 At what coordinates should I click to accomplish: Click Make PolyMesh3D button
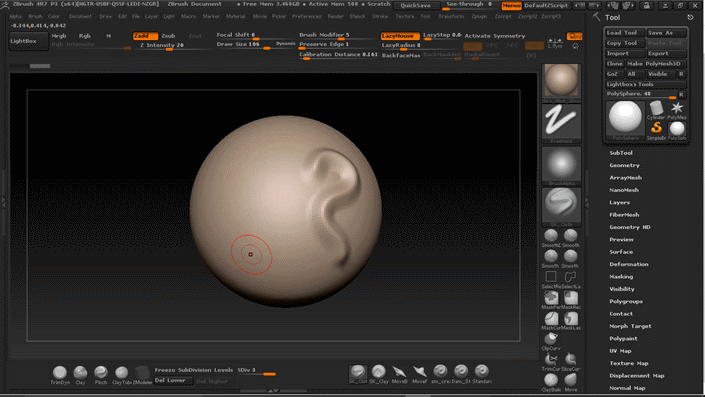coord(656,64)
